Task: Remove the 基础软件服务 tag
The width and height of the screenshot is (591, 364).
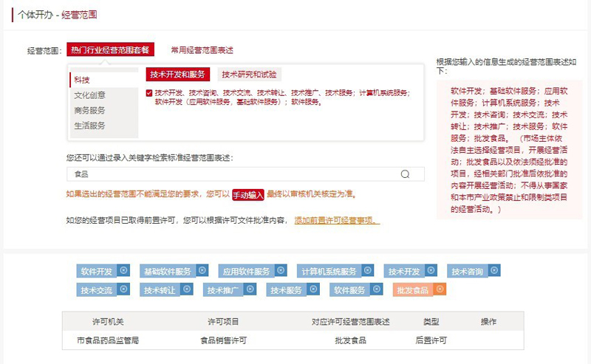Action: pyautogui.click(x=202, y=270)
